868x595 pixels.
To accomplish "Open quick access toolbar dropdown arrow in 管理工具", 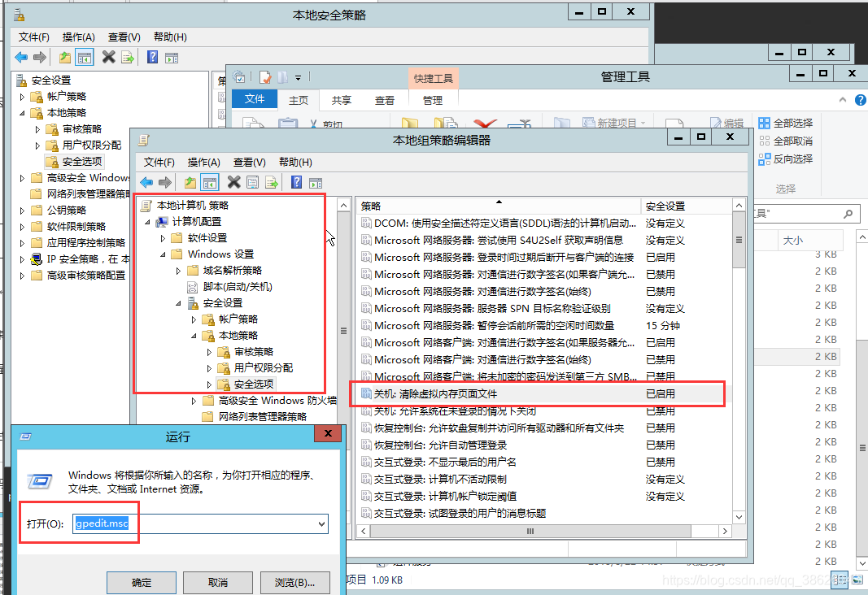I will [x=298, y=78].
